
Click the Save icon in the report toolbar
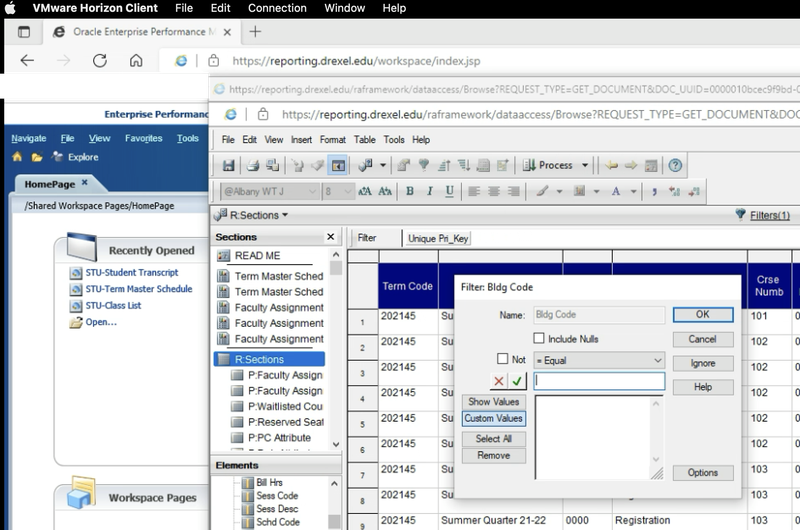(x=228, y=165)
